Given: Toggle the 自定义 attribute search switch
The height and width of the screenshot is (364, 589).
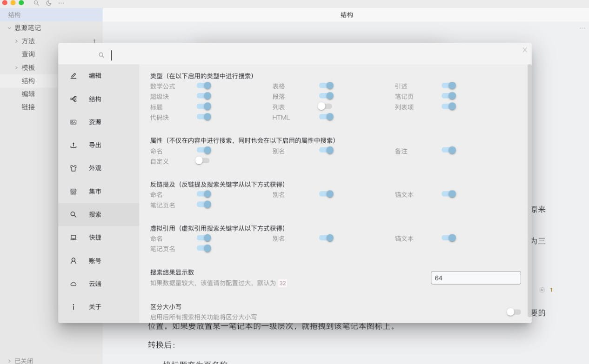Looking at the screenshot, I should tap(202, 160).
